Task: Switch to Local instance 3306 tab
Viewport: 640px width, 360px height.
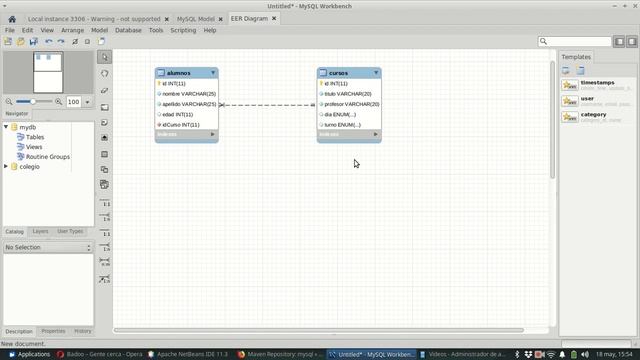Action: point(94,19)
